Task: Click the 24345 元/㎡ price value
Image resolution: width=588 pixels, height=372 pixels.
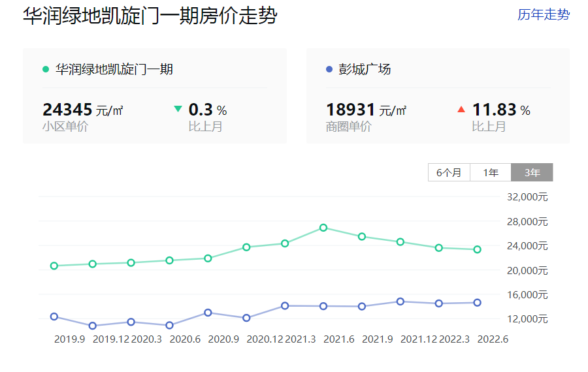Action: tap(83, 110)
